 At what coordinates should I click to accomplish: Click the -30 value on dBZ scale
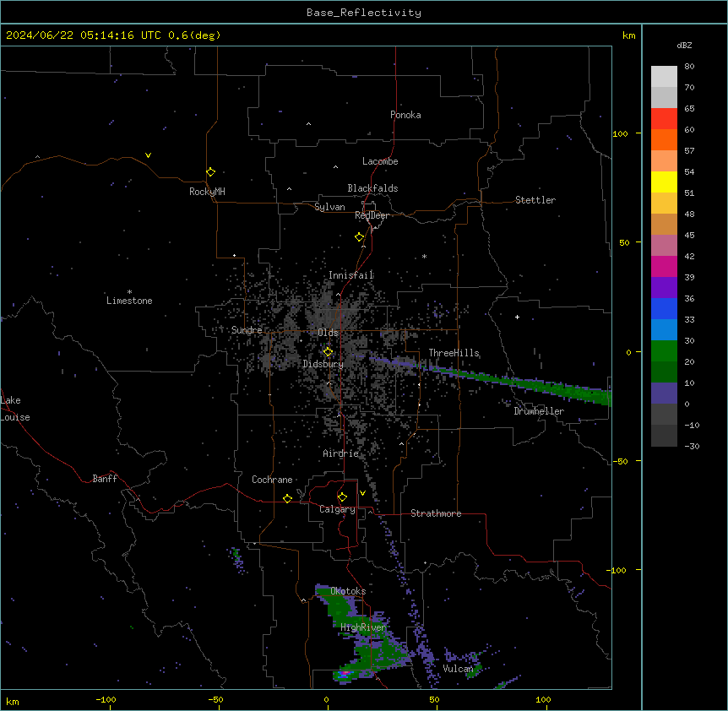coord(692,446)
